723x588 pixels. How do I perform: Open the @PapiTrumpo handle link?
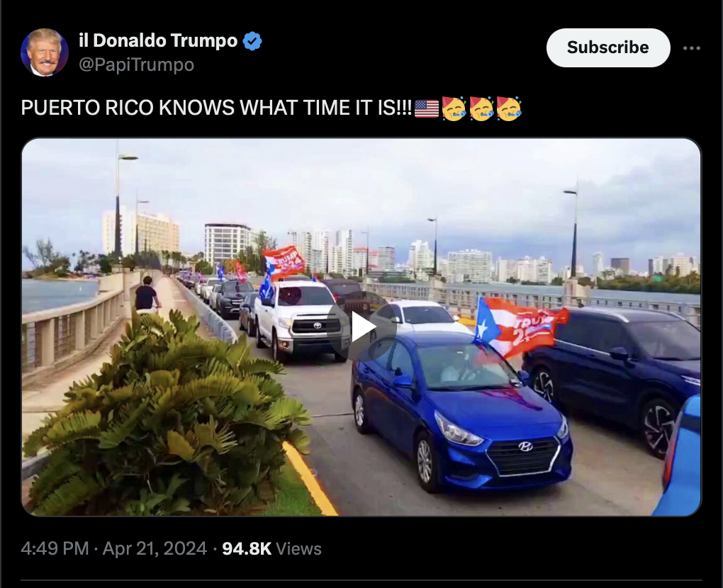tap(137, 64)
